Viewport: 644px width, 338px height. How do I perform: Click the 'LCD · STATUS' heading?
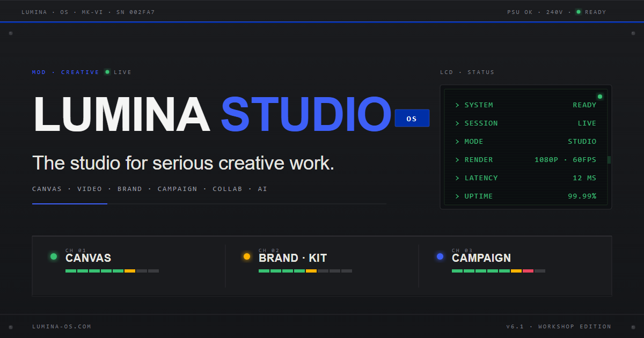[x=467, y=72]
